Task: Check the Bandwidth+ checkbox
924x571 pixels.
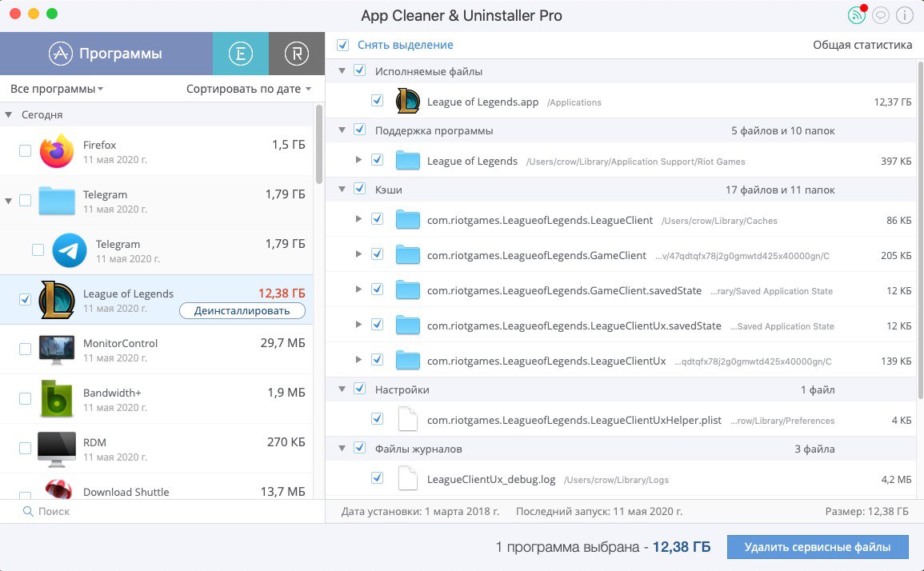Action: click(x=25, y=398)
